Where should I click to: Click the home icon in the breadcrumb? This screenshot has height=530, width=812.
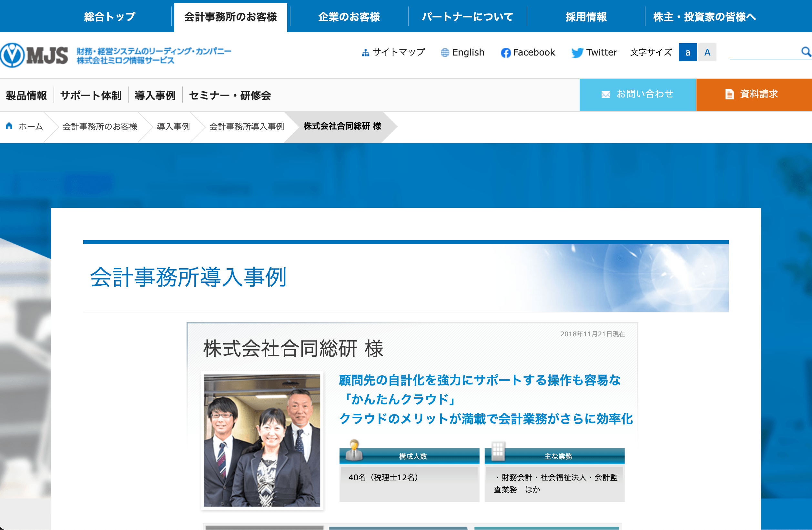tap(9, 126)
